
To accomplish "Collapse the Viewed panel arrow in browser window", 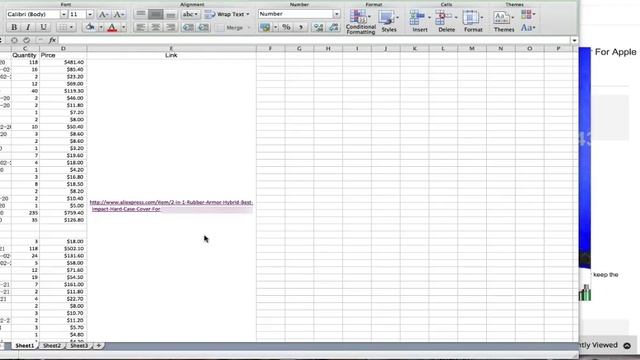I will [x=627, y=346].
